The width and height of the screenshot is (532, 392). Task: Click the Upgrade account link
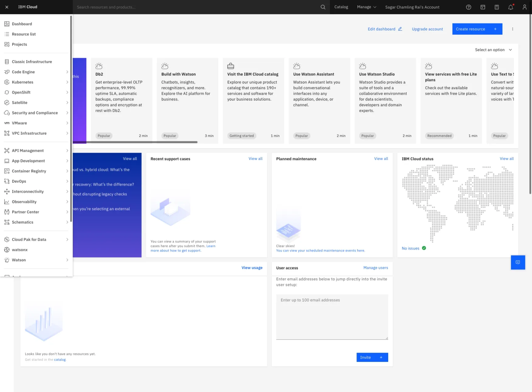427,29
